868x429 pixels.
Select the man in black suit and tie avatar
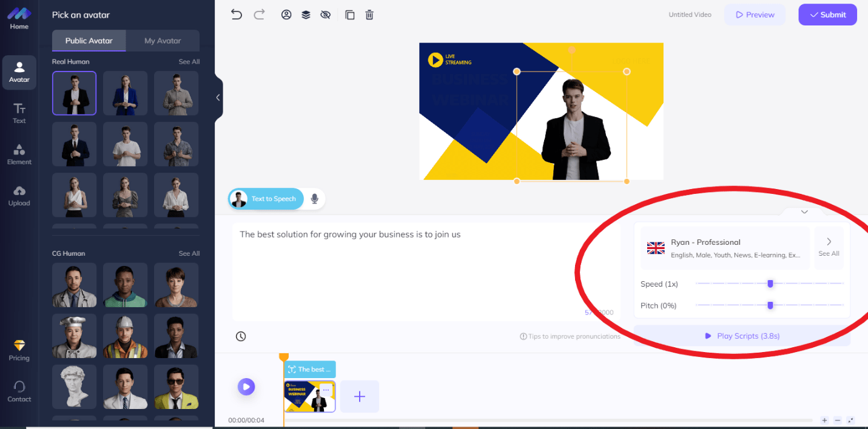pyautogui.click(x=74, y=144)
